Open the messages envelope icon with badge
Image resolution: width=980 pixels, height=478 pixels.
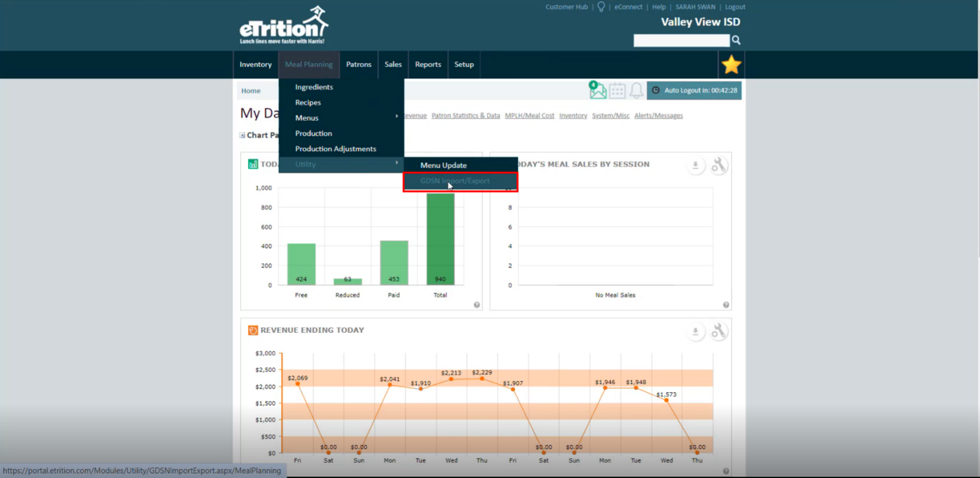[x=597, y=91]
